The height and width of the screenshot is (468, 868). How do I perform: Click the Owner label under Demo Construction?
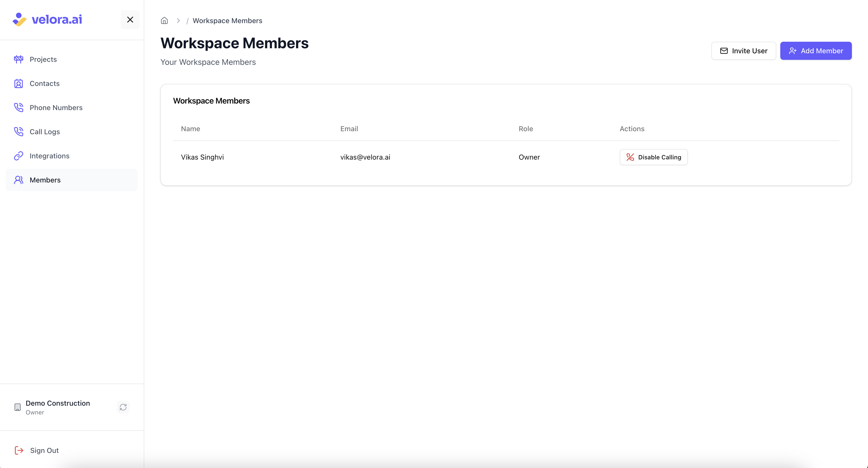[35, 412]
